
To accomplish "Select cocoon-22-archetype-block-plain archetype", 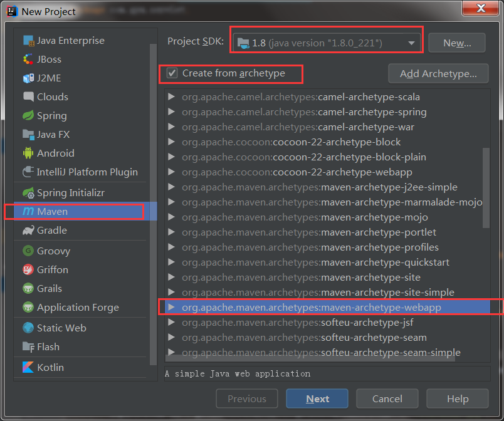I will 327,157.
